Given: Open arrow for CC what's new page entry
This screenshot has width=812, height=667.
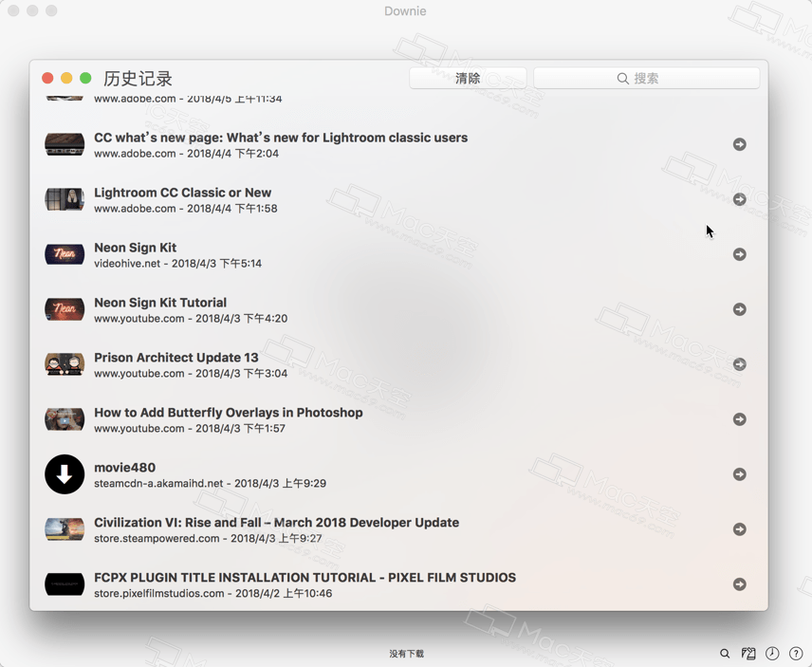Looking at the screenshot, I should click(740, 144).
